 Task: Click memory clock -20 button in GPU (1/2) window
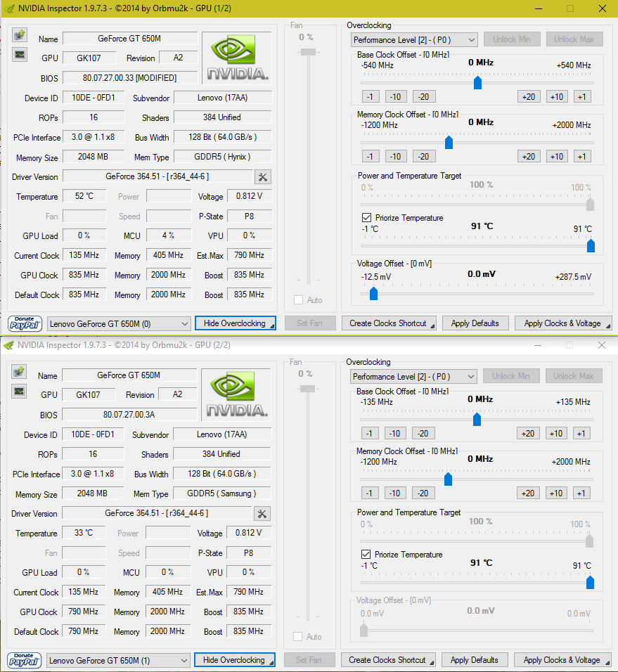[x=424, y=157]
